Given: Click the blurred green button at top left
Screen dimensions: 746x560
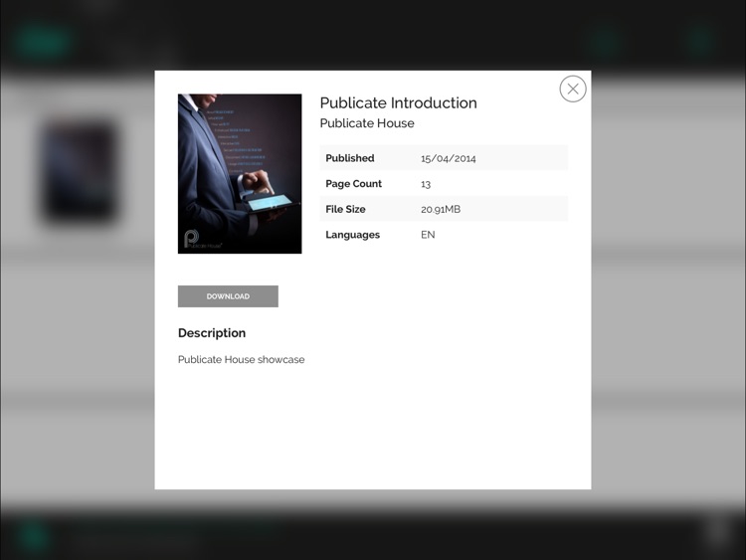Looking at the screenshot, I should coord(43,42).
